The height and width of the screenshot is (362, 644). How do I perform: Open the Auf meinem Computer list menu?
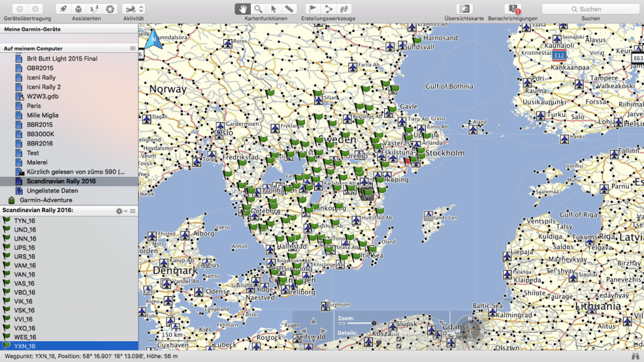133,48
